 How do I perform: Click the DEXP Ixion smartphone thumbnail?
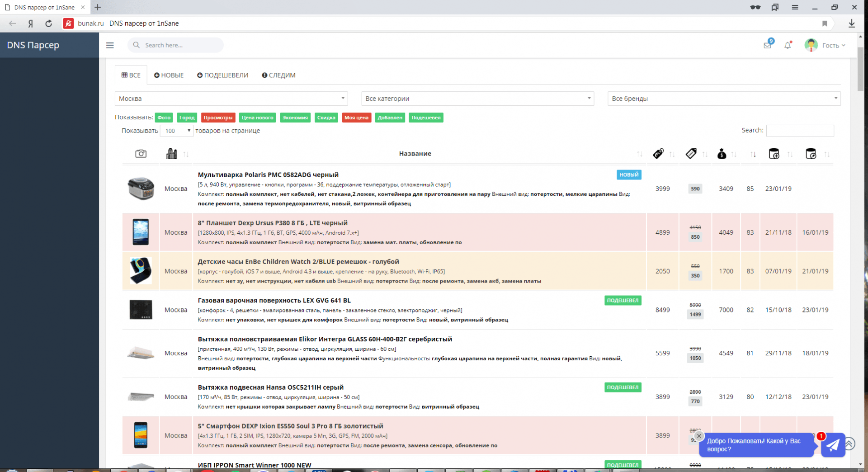pos(141,435)
